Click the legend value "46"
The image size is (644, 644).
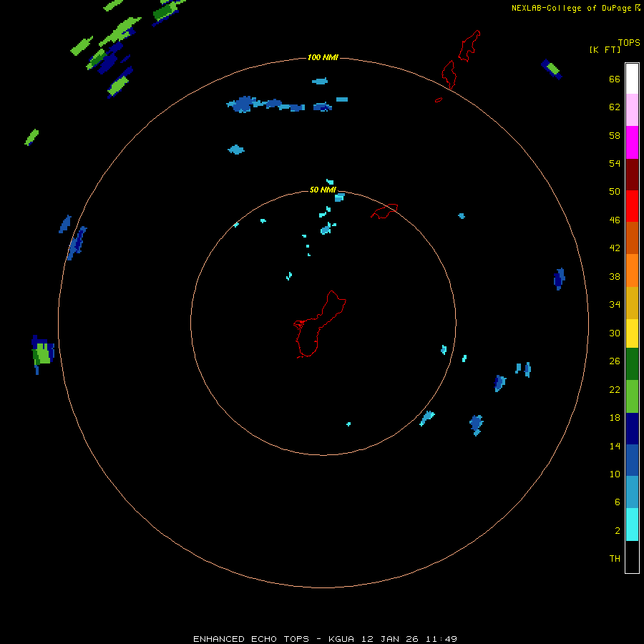615,220
